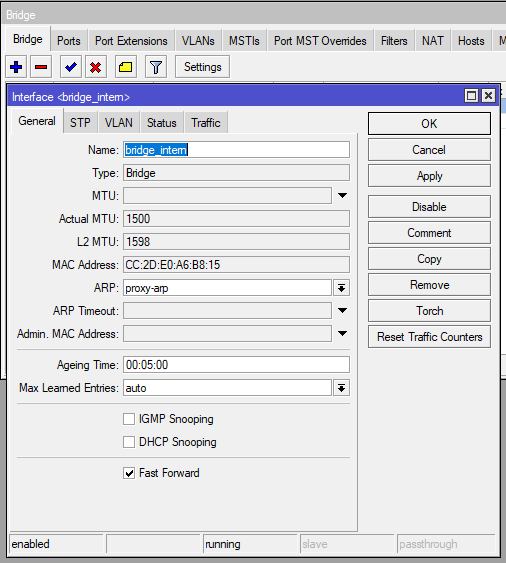Screen dimensions: 506x563
Task: Expand the Admin. MAC Address field arrow
Action: point(342,334)
